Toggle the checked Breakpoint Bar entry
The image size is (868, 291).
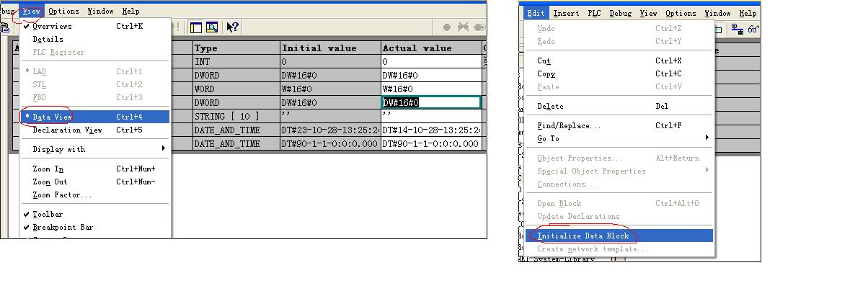click(x=94, y=227)
